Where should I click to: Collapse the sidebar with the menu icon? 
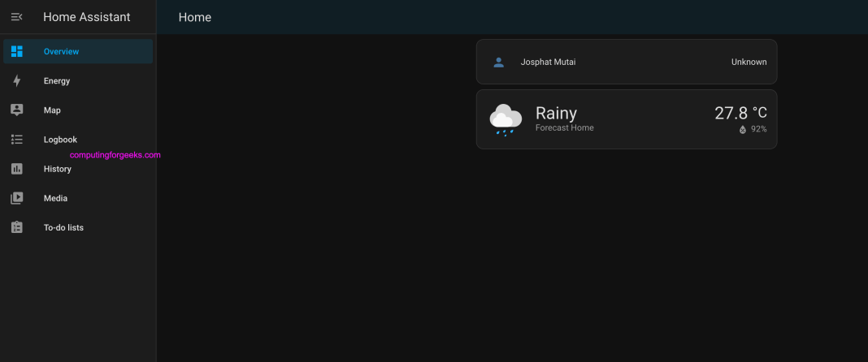click(x=16, y=17)
